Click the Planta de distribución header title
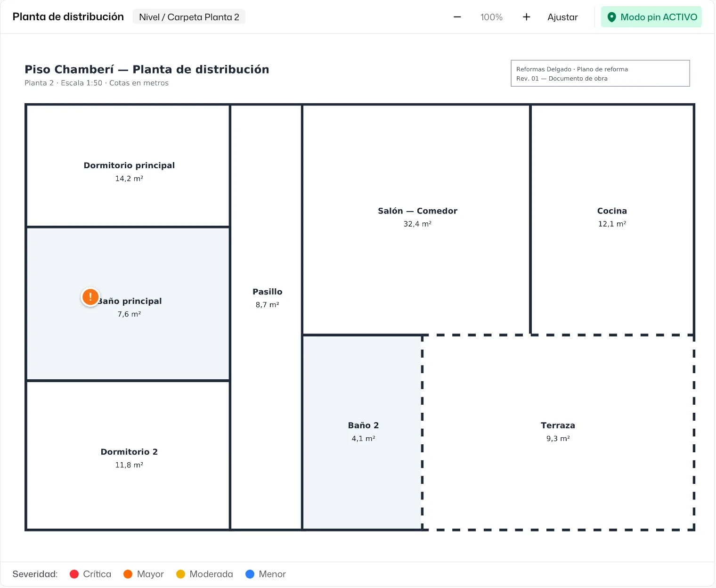716x588 pixels. (68, 17)
